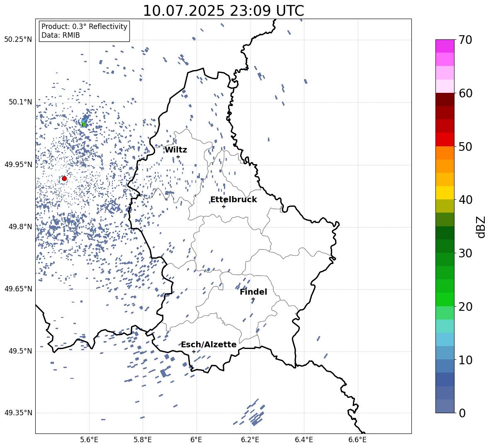Click the Wiltz city label
Viewport: 491px width, 448px height.
(176, 150)
